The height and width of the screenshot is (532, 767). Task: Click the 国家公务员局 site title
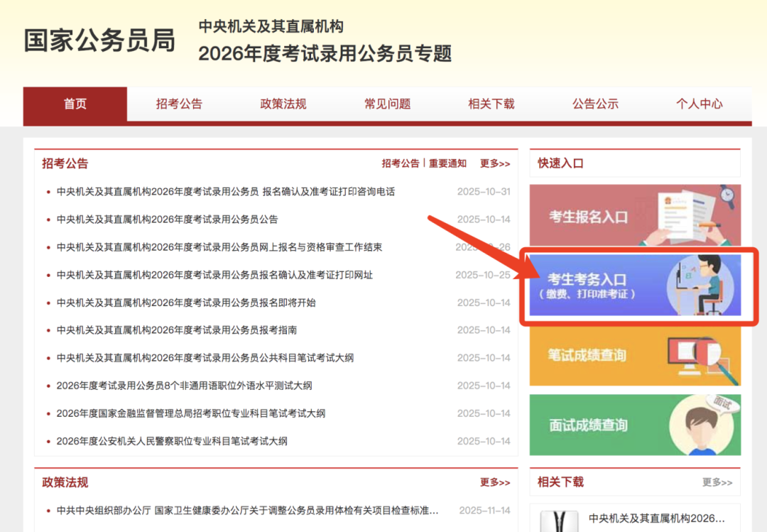point(99,41)
